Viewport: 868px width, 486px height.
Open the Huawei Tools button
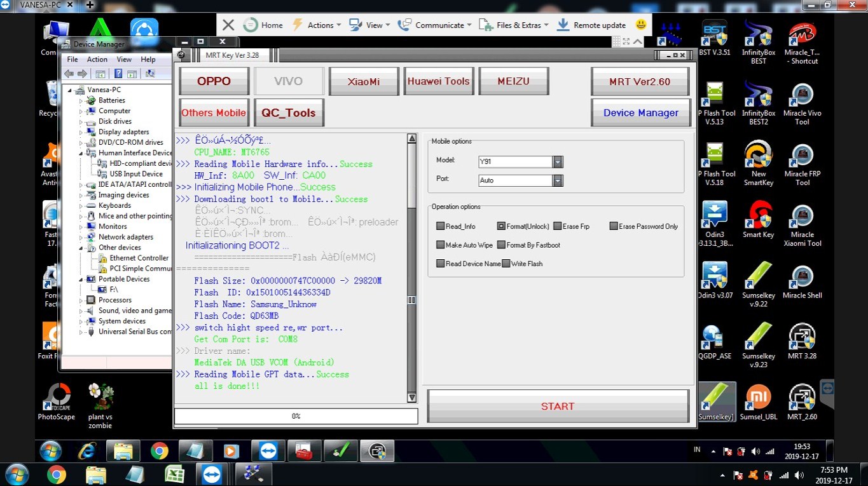coord(438,81)
